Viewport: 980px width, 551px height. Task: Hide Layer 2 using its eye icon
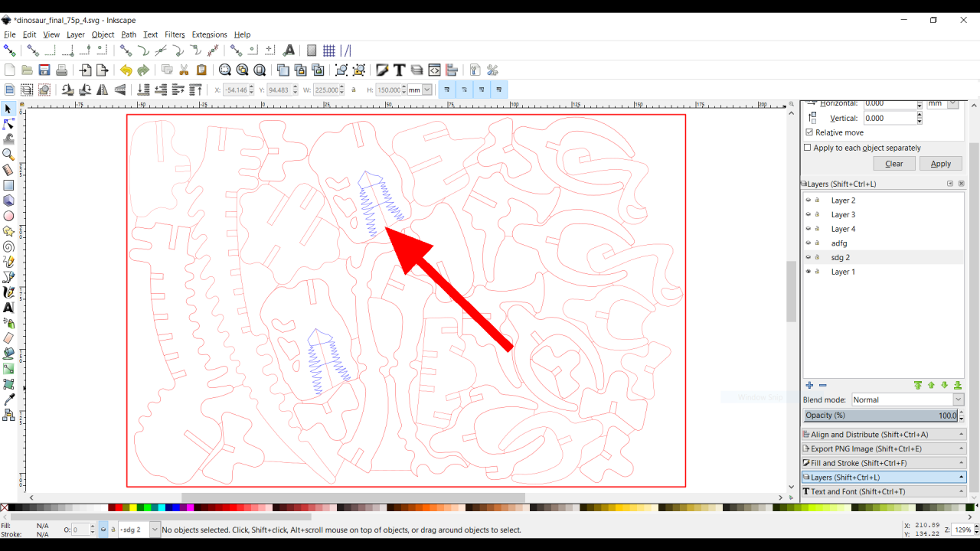(808, 201)
